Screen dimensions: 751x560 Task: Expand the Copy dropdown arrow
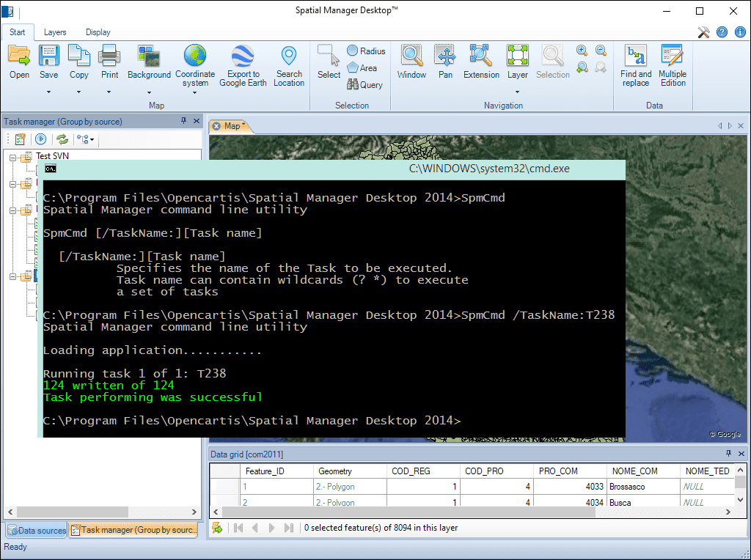click(78, 92)
